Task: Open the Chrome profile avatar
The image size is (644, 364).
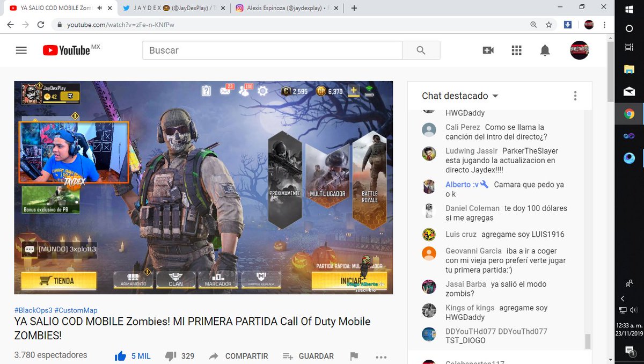Action: (589, 25)
